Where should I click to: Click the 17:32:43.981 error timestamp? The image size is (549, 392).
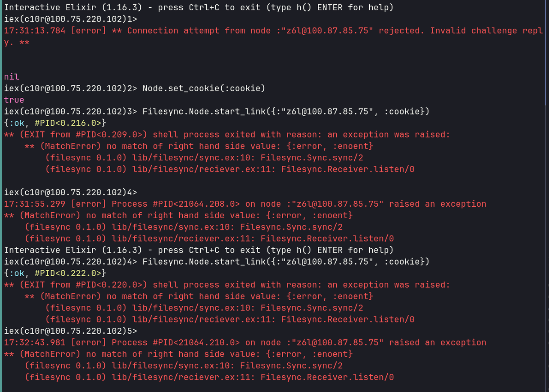pos(34,343)
